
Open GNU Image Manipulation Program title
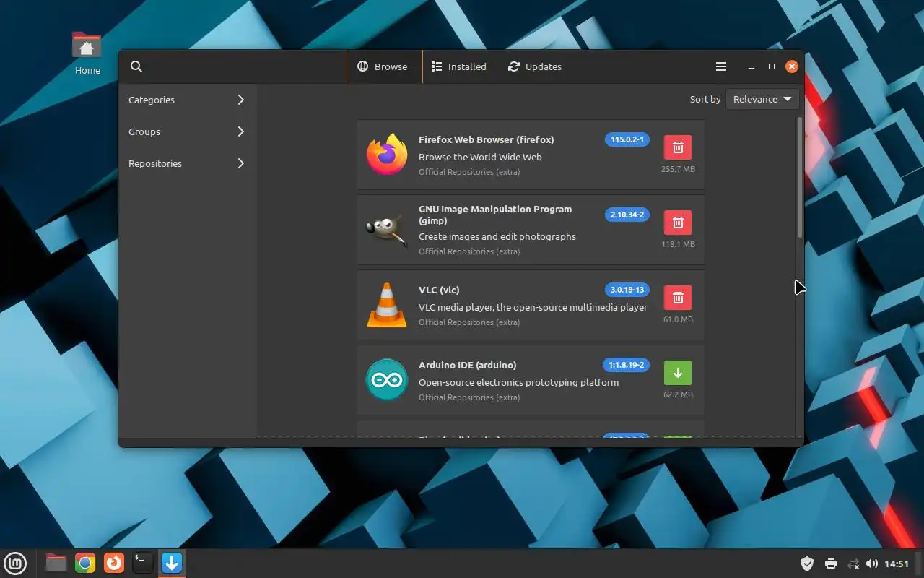(495, 215)
